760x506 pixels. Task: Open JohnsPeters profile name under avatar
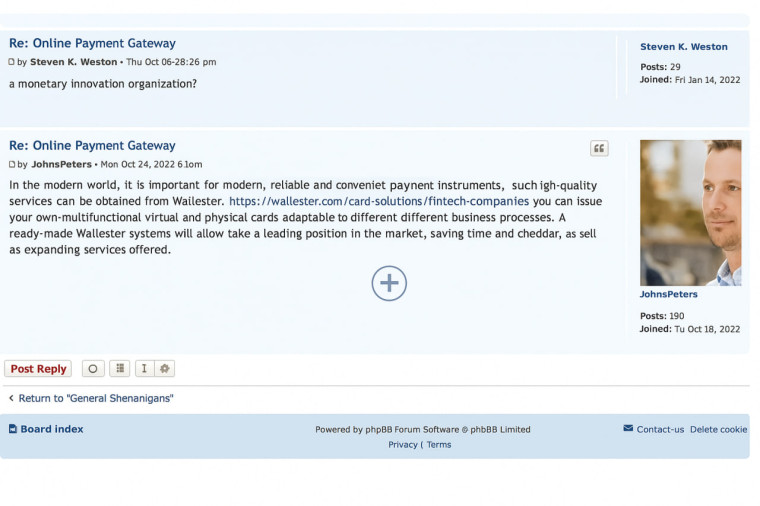click(668, 295)
